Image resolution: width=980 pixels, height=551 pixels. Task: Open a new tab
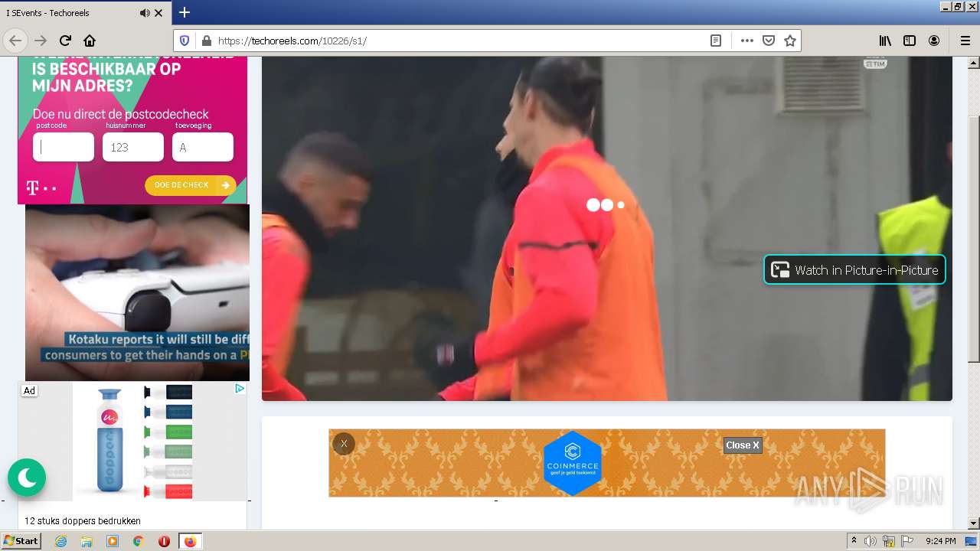(x=185, y=12)
